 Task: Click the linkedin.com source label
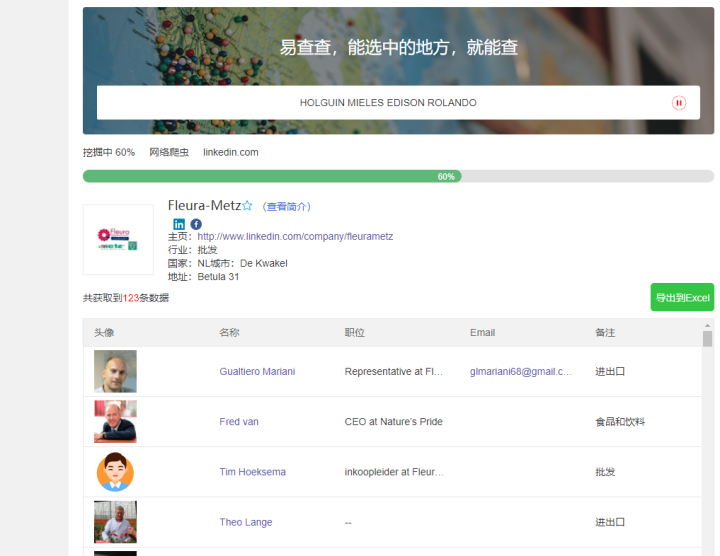pyautogui.click(x=231, y=152)
